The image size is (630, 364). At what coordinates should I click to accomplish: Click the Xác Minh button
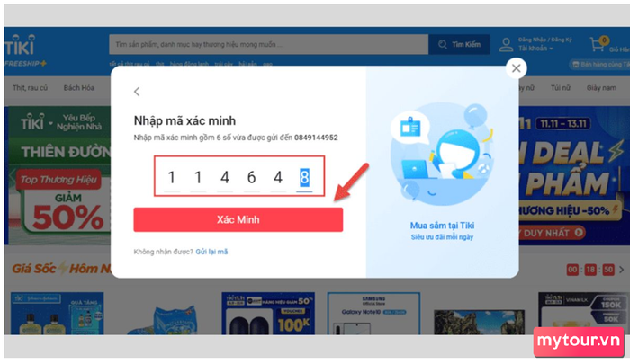[x=238, y=219]
